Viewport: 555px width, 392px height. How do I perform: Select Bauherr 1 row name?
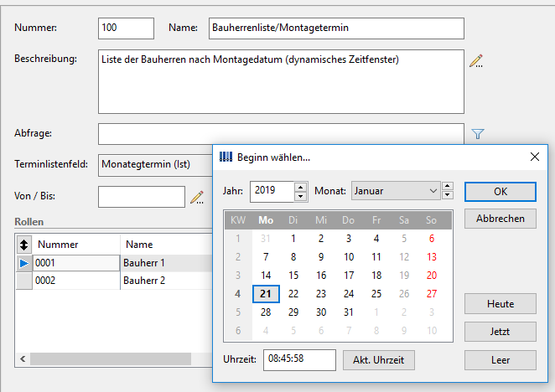(x=166, y=263)
